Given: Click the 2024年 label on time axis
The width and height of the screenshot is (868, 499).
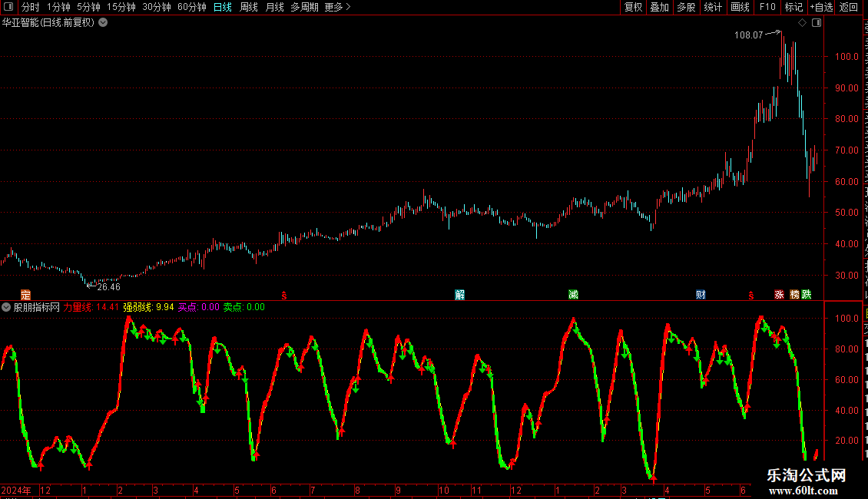Looking at the screenshot, I should tap(16, 490).
